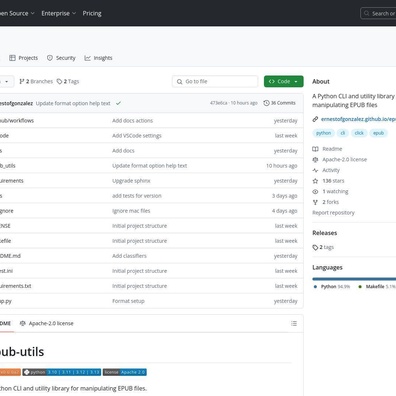The image size is (396, 396).
Task: Open the 36 Commits history
Action: point(279,103)
